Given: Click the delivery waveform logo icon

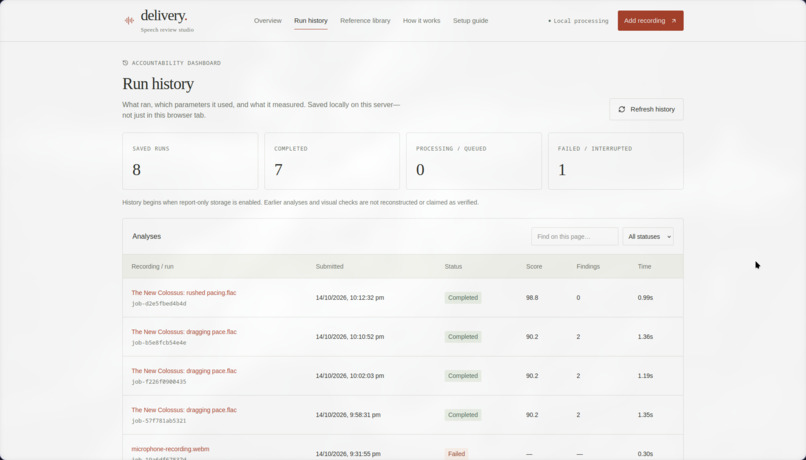Looking at the screenshot, I should 129,21.
